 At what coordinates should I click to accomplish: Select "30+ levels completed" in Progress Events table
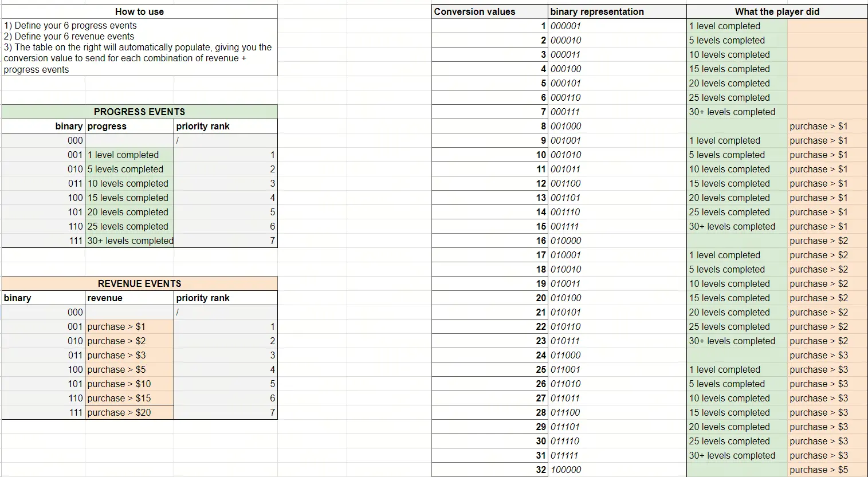129,241
